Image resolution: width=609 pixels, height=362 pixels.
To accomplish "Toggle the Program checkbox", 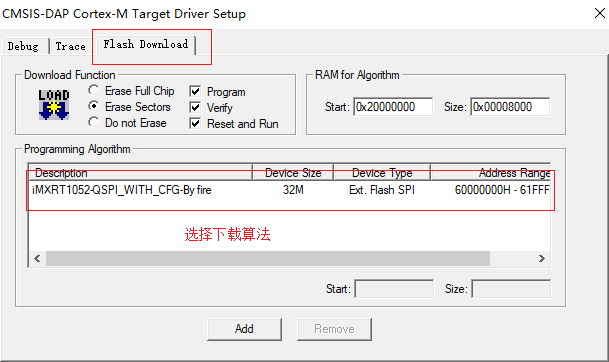I will tap(195, 91).
